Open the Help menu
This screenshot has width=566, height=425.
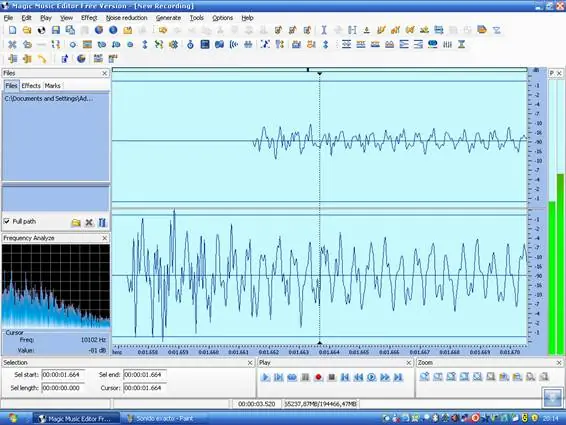point(247,18)
